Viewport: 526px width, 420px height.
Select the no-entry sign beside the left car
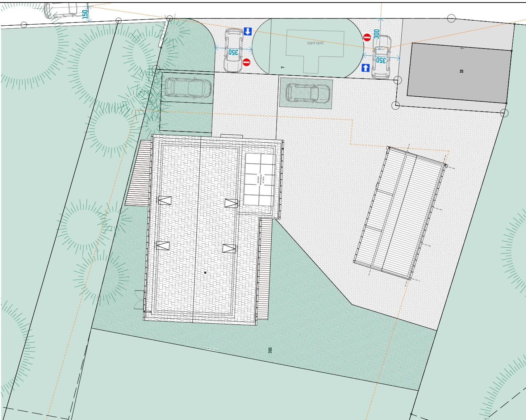tap(246, 62)
